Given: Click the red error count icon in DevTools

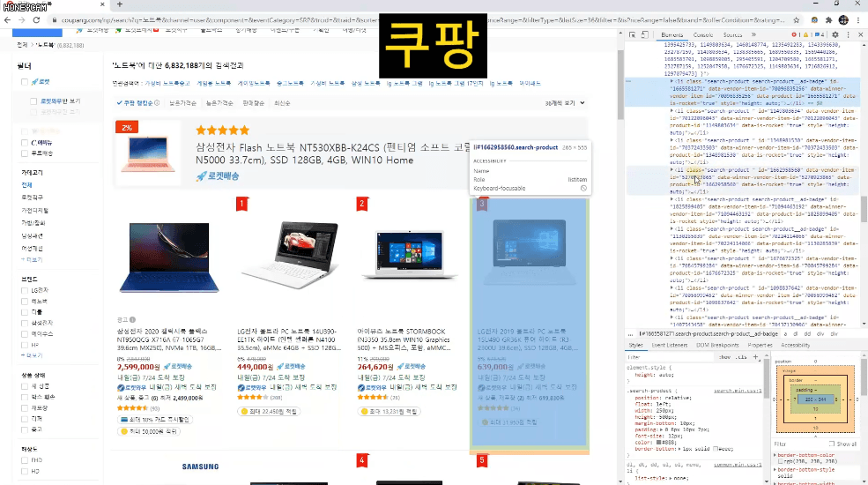Looking at the screenshot, I should [795, 35].
